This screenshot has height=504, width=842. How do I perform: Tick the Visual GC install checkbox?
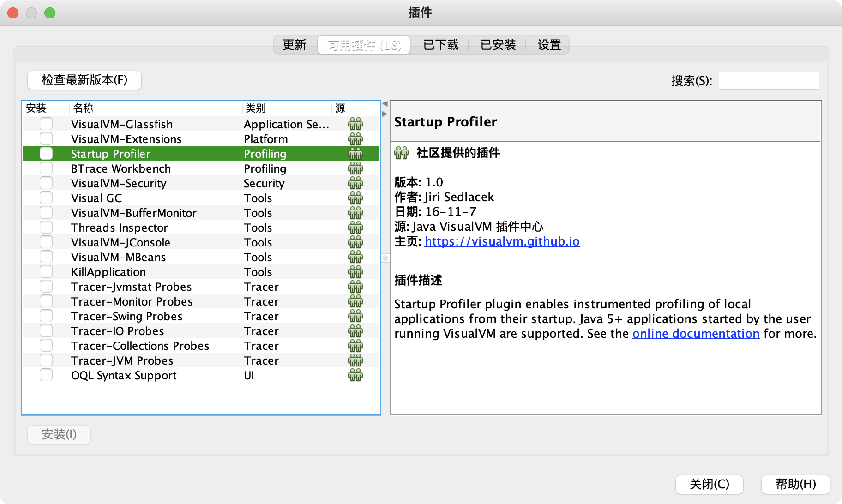point(46,198)
